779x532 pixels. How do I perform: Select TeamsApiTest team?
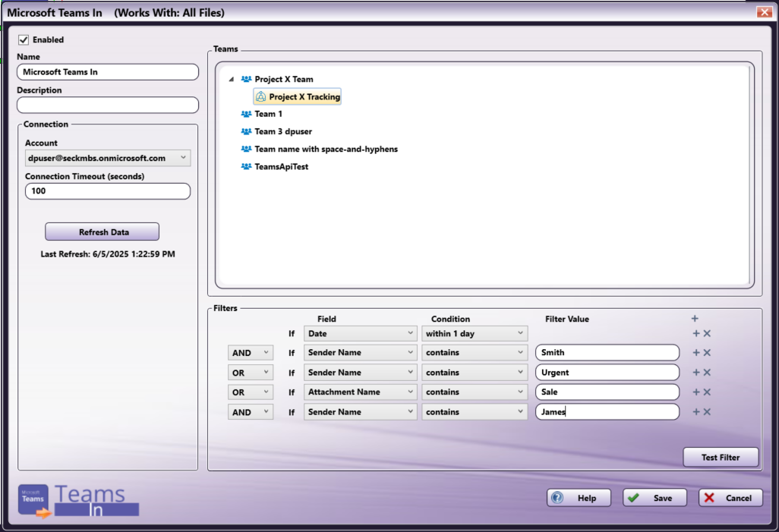pyautogui.click(x=281, y=166)
